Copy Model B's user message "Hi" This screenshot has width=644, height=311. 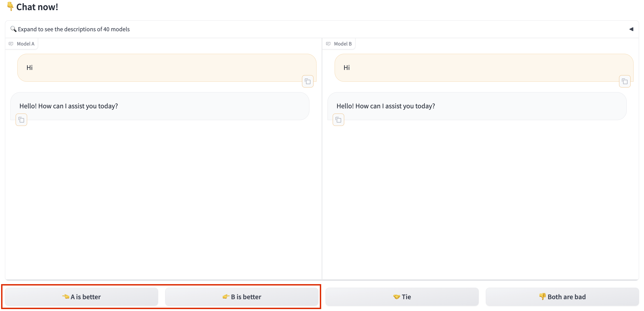625,81
